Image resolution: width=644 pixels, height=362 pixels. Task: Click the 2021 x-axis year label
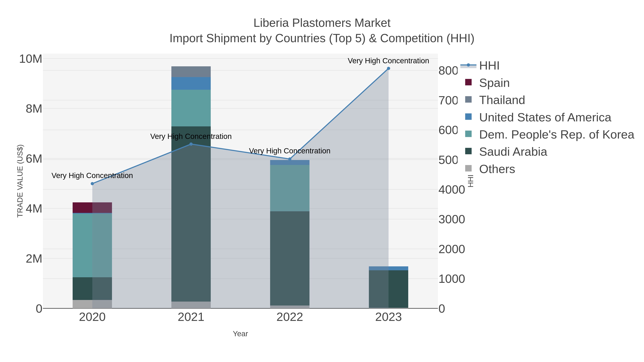(191, 317)
